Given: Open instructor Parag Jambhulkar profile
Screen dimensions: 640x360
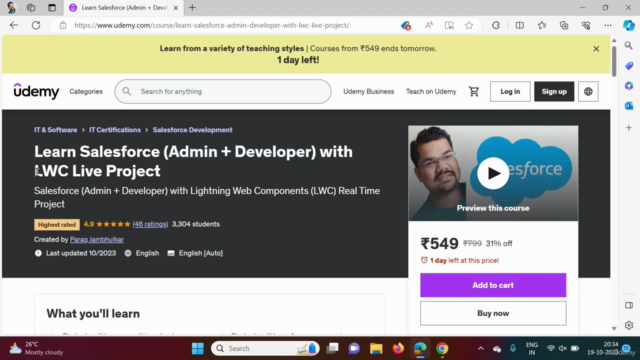Looking at the screenshot, I should coord(97,240).
